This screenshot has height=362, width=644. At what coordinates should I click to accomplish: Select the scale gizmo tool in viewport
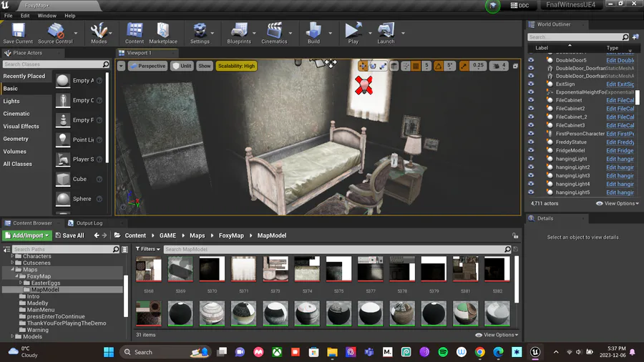(x=383, y=66)
